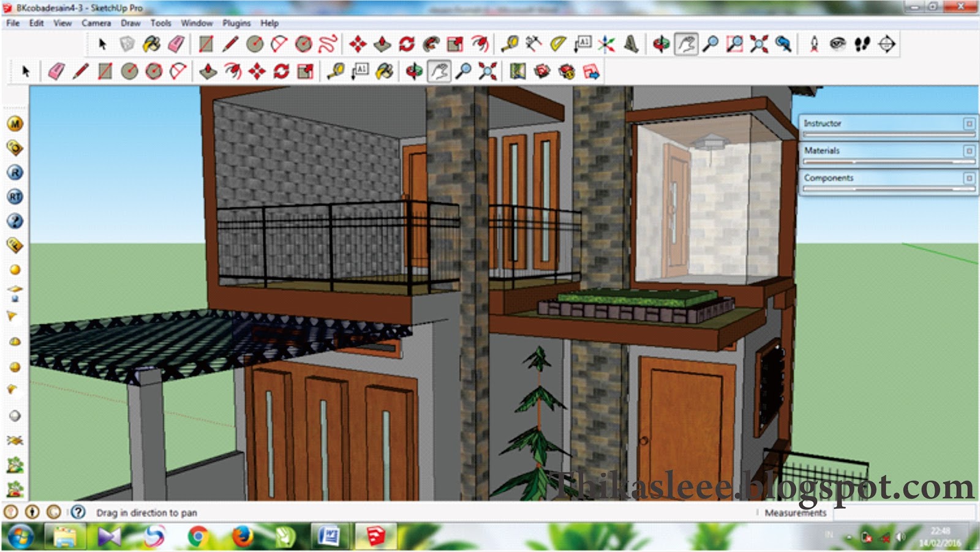Activate the Zoom Extents tool
The width and height of the screenshot is (980, 552).
758,43
